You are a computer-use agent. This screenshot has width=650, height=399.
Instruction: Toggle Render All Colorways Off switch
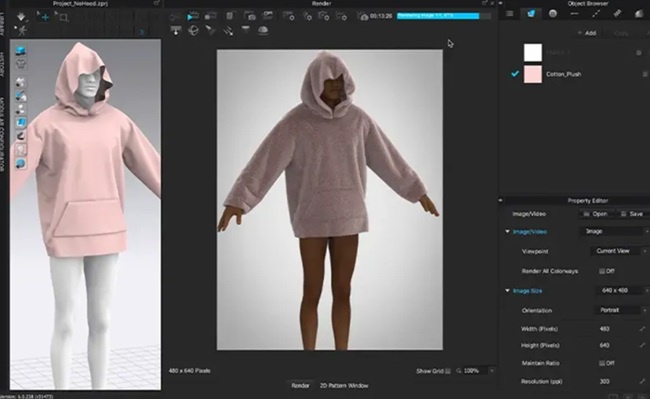[x=607, y=271]
